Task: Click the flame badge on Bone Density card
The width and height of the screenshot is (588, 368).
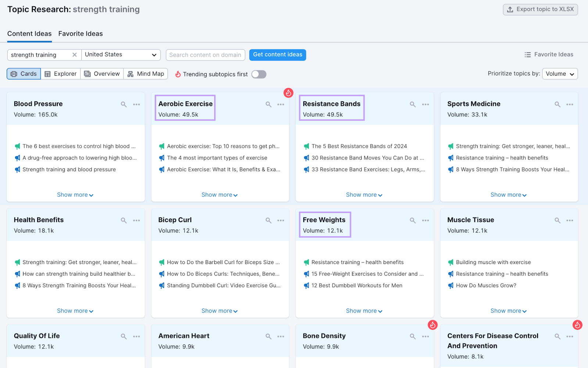Action: [x=433, y=325]
